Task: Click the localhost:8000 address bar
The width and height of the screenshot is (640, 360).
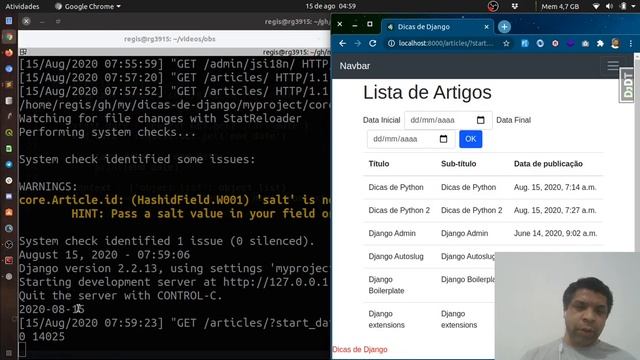Action: [x=445, y=43]
